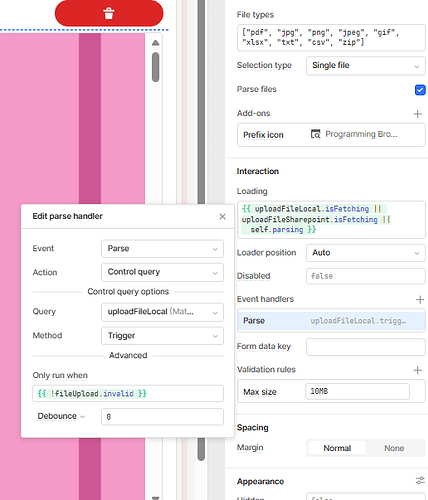Open the Action Control query dropdown
This screenshot has height=500, width=428.
coord(162,272)
